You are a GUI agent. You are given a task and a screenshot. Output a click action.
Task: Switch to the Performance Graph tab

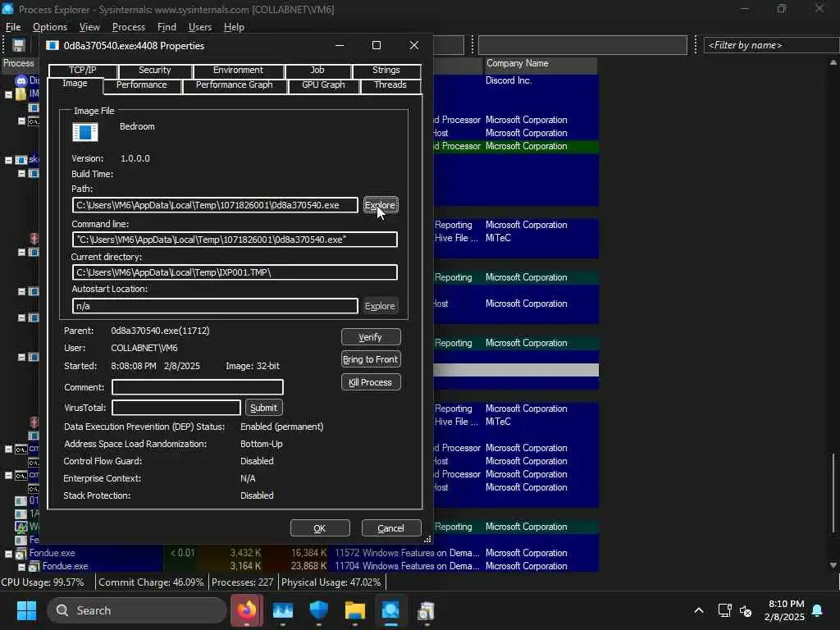click(234, 85)
